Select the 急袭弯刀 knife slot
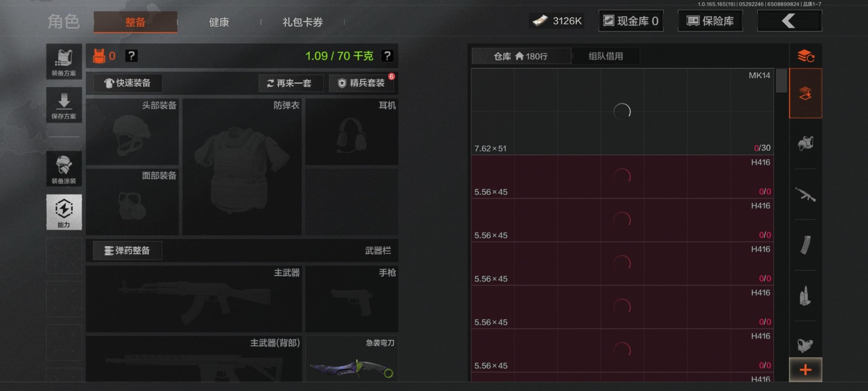868x391 pixels. click(352, 358)
